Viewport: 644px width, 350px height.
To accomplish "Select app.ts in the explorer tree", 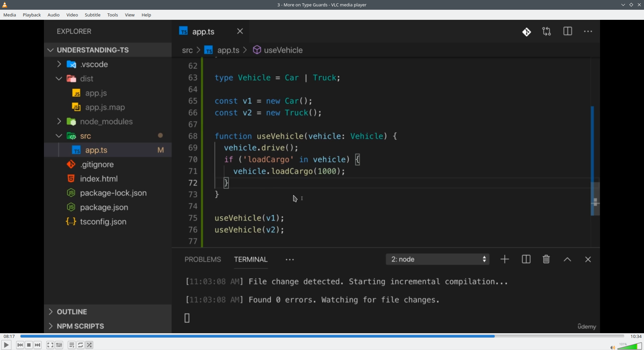I will [x=108, y=150].
